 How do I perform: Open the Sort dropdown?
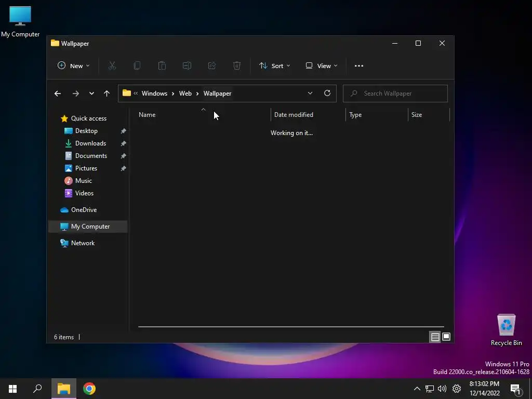click(274, 66)
